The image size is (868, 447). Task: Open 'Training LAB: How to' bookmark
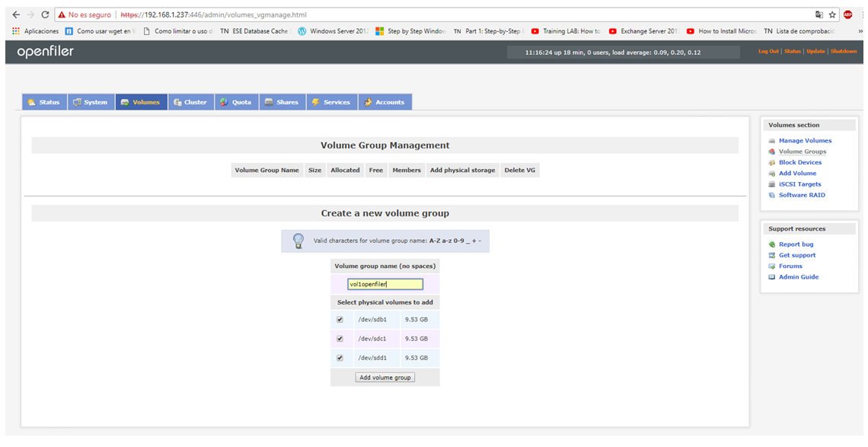566,31
